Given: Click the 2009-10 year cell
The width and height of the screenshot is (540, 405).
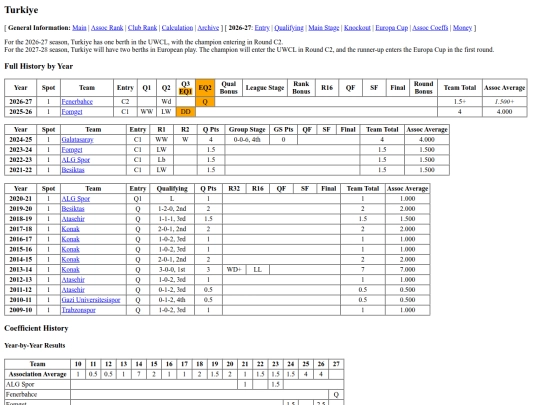Looking at the screenshot, I should [x=21, y=310].
